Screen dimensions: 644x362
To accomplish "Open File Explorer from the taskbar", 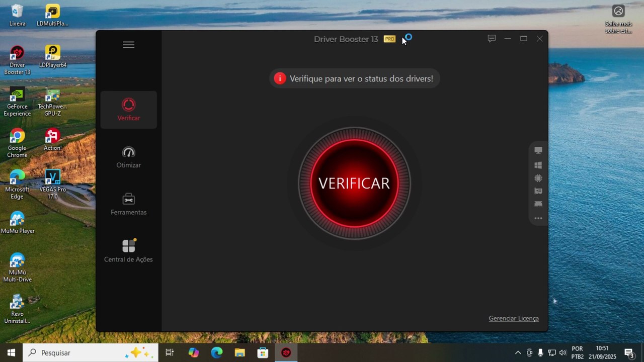I will click(x=239, y=352).
